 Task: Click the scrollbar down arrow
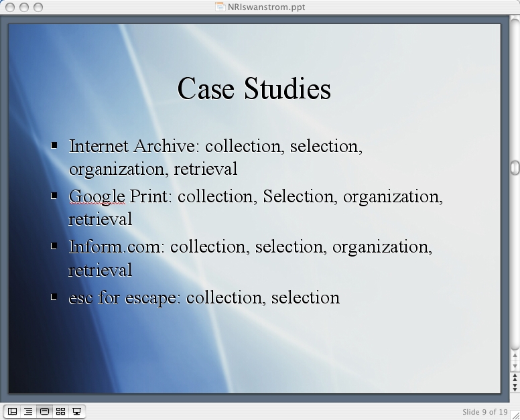pos(515,366)
